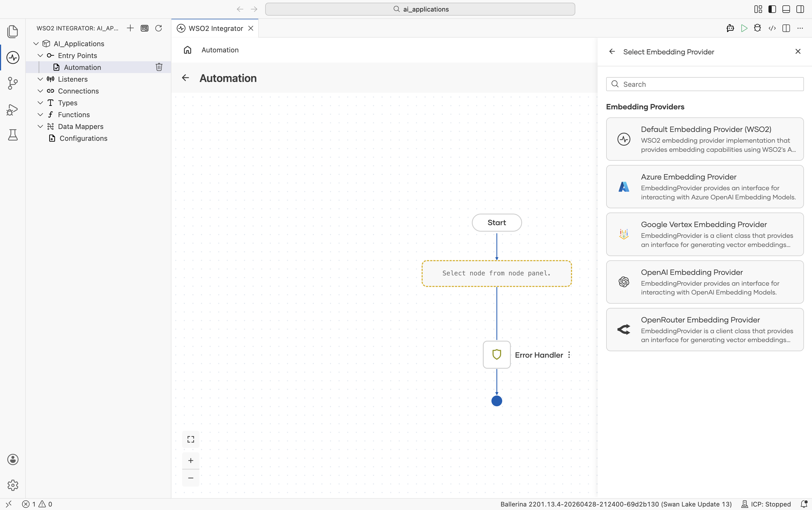The height and width of the screenshot is (510, 812).
Task: Click Ballerina version in status bar
Action: (x=616, y=504)
